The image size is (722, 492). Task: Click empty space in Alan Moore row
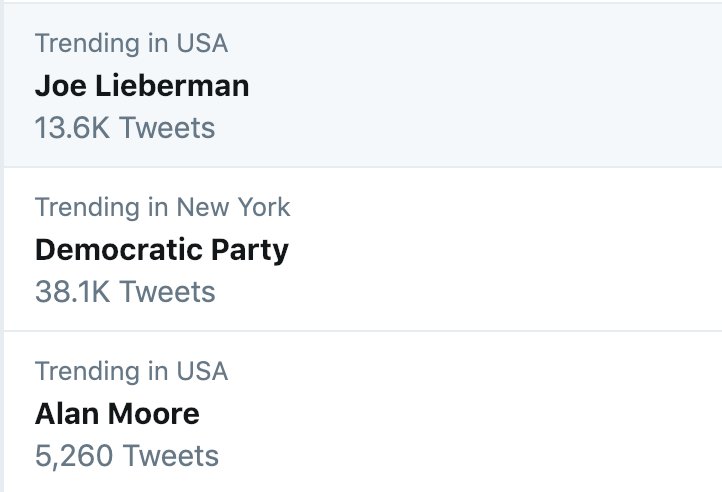(x=500, y=413)
